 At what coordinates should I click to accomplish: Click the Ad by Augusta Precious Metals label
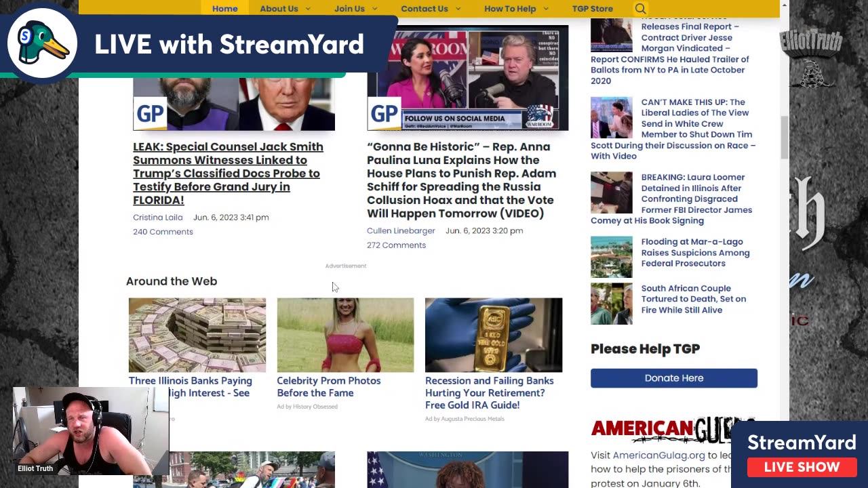(465, 419)
